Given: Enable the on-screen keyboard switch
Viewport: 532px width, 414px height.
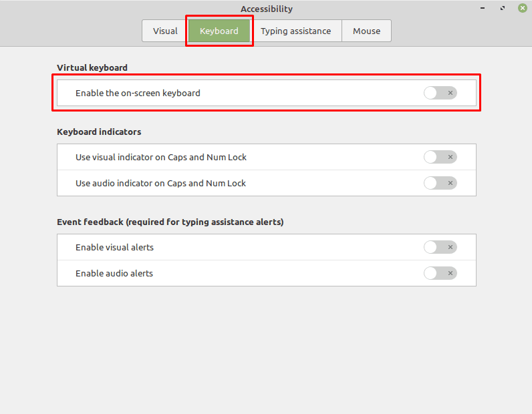Looking at the screenshot, I should tap(440, 93).
